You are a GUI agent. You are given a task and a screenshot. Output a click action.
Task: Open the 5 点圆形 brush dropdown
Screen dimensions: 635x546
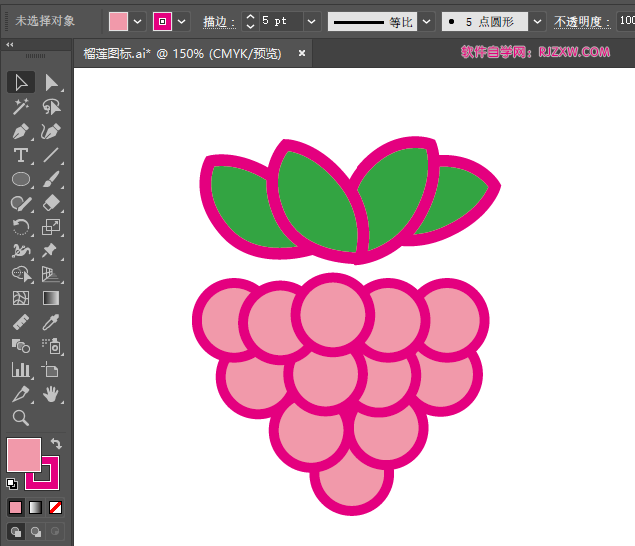tap(538, 21)
